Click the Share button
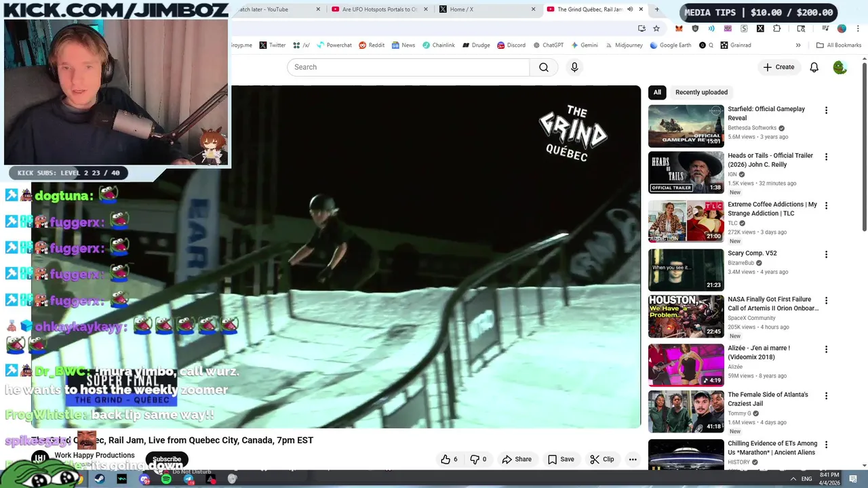The image size is (868, 488). pyautogui.click(x=517, y=459)
